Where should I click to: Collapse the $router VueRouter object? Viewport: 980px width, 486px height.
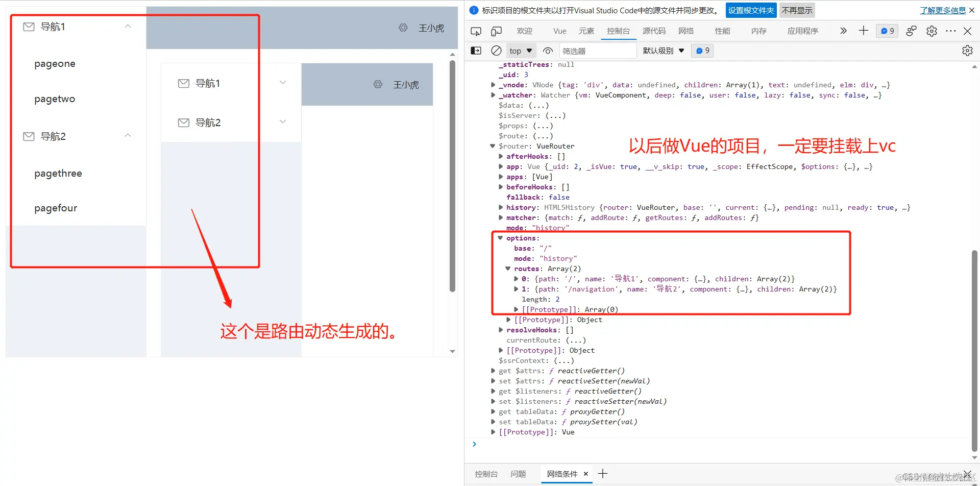pyautogui.click(x=493, y=146)
